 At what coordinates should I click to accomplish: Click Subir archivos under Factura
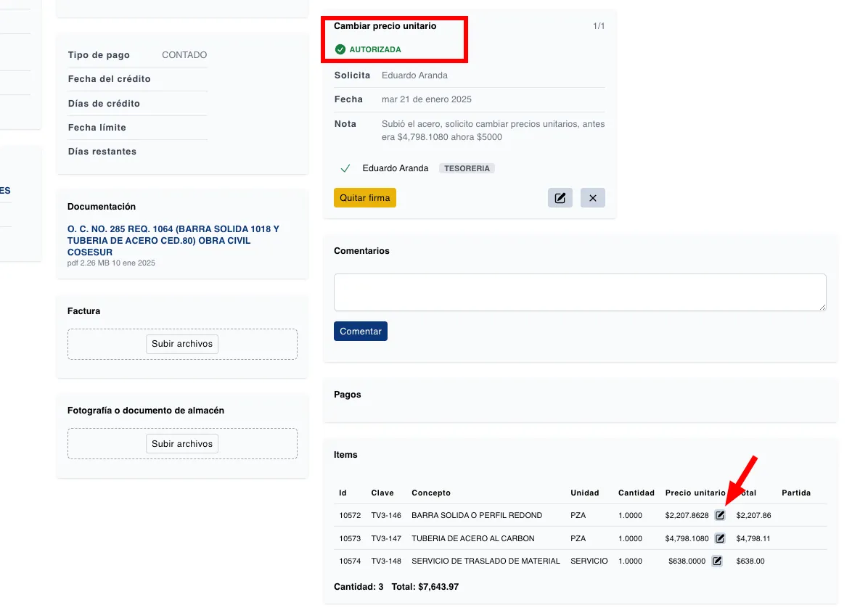tap(182, 344)
